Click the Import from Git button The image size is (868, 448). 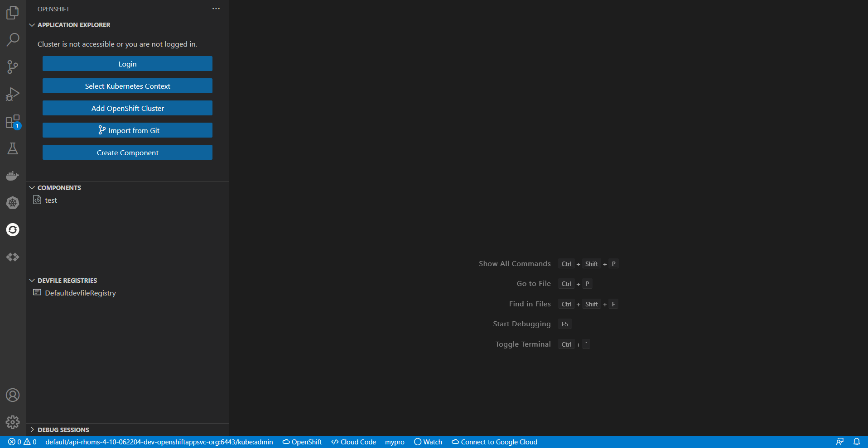point(127,130)
